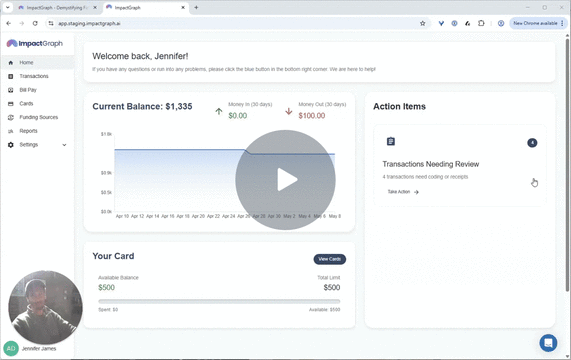Click the card spending progress bar
The image size is (571, 360).
point(219,301)
